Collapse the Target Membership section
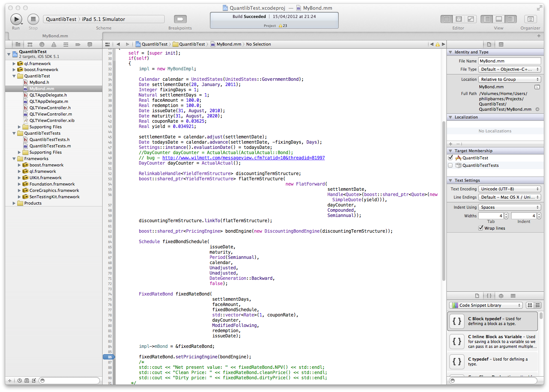549x392 pixels. tap(451, 151)
